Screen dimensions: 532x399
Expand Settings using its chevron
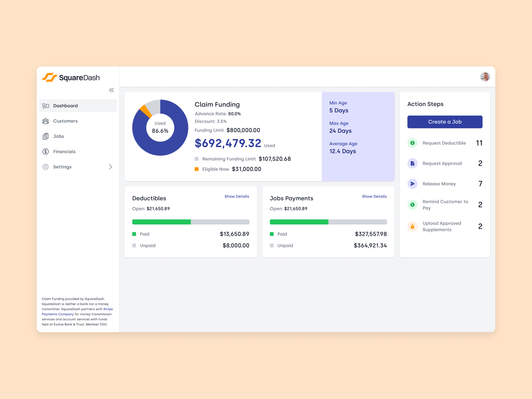click(111, 167)
